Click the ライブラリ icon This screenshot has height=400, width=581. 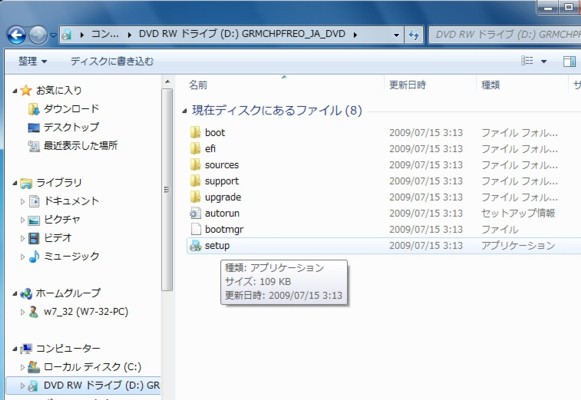click(26, 183)
